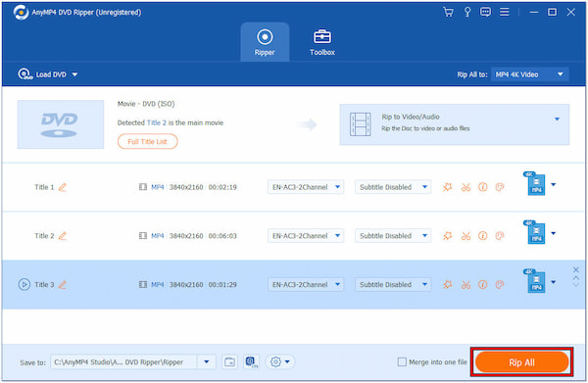The image size is (588, 383).
Task: Click the Full Title List button
Action: [x=147, y=142]
